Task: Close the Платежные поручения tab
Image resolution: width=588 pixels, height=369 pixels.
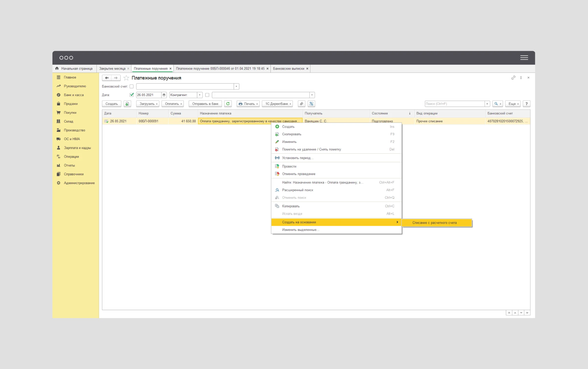Action: click(171, 69)
